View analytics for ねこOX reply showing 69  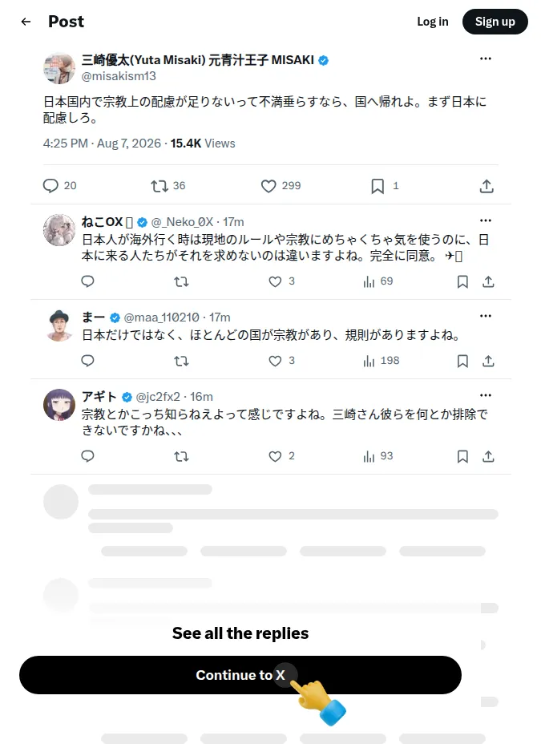pos(369,281)
